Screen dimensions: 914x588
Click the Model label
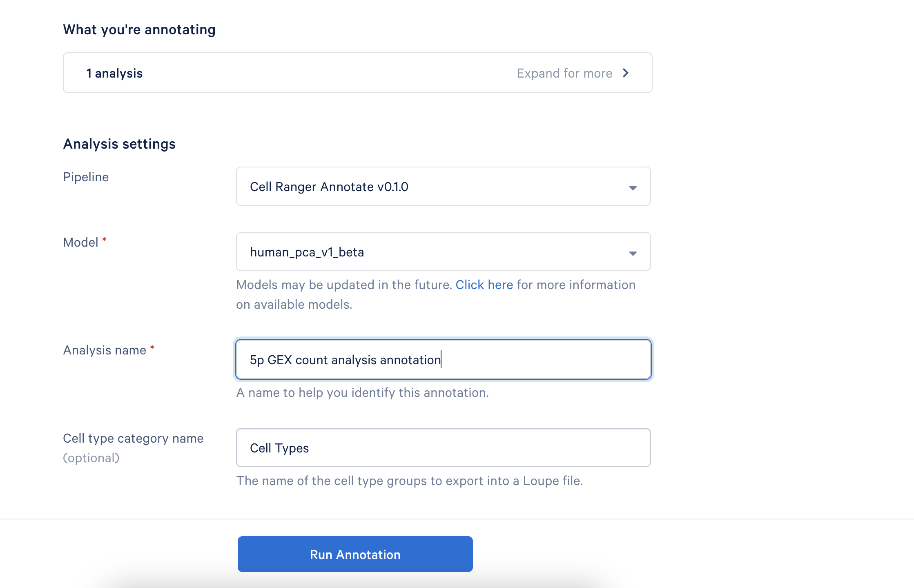tap(80, 242)
